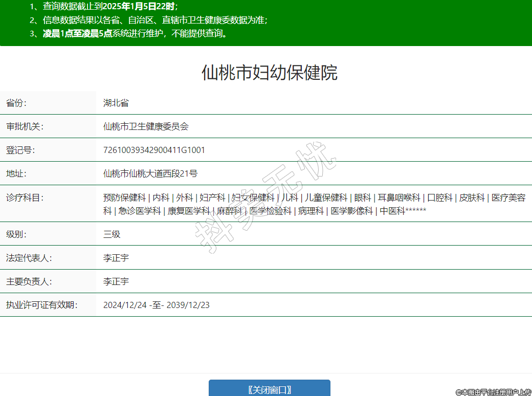Viewport: 532px width, 396px height.
Task: Select the 省份 field label
Action: pyautogui.click(x=16, y=103)
